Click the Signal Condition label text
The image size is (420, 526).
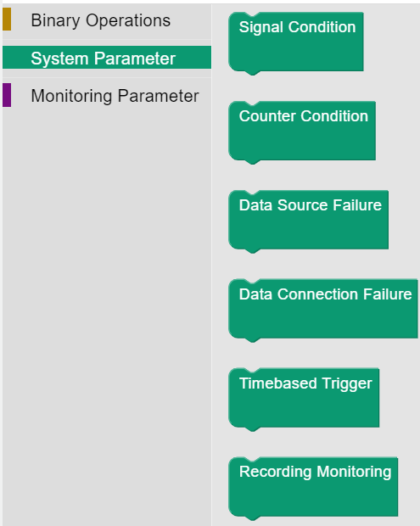click(297, 27)
